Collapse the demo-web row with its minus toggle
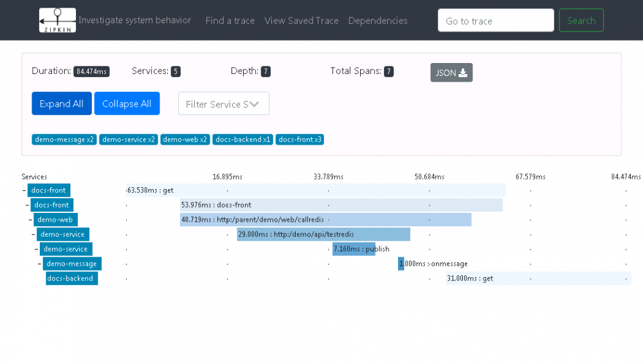This screenshot has width=643, height=364. [x=30, y=220]
